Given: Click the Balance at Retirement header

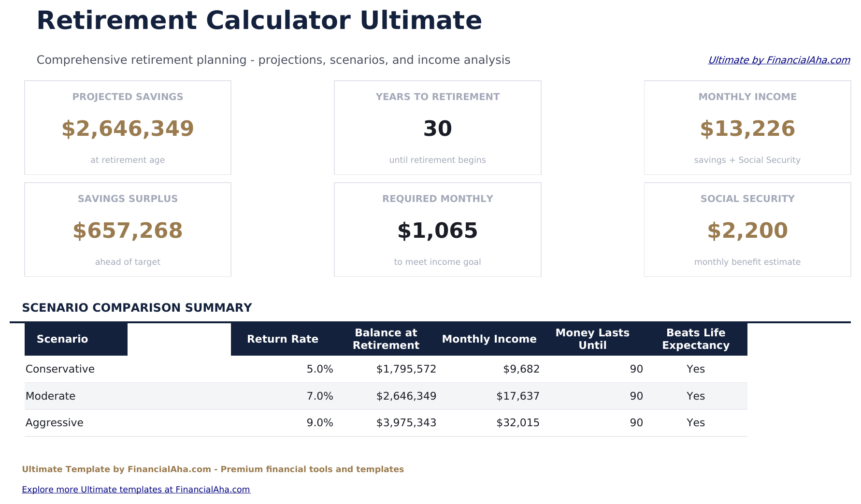Looking at the screenshot, I should [x=386, y=339].
